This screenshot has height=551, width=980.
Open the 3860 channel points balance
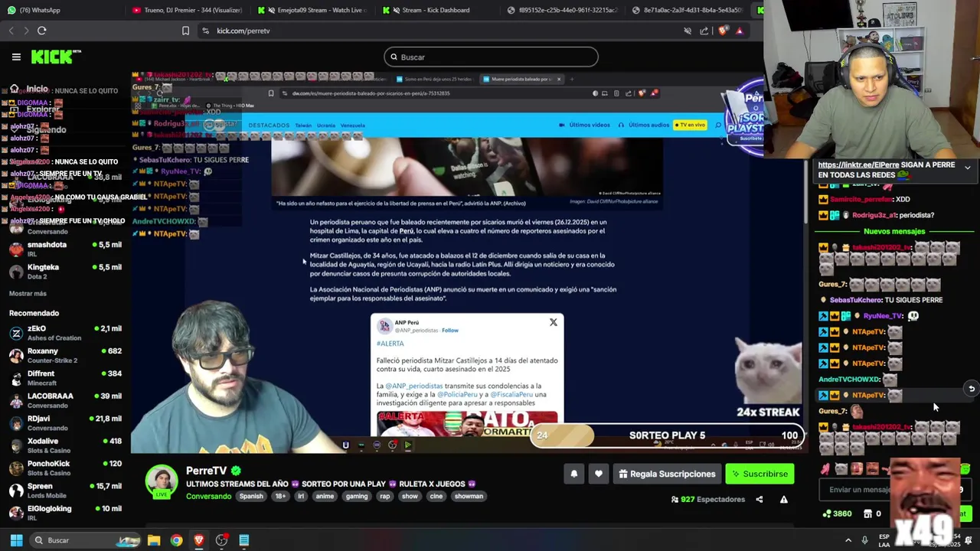point(837,514)
